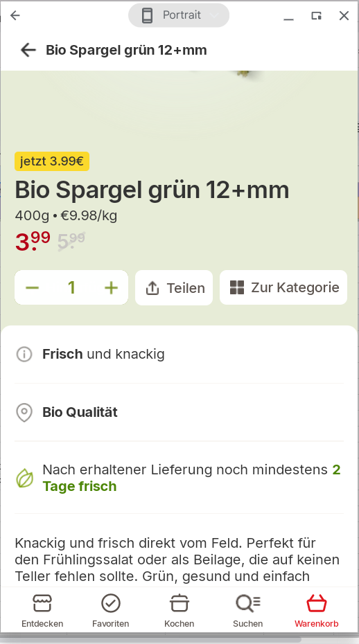Screen dimensions: 359x644
Task: Click the jetzt 3.99€ yellow badge
Action: point(52,161)
